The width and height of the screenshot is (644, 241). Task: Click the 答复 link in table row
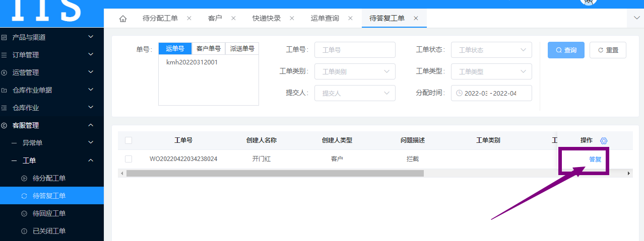point(595,159)
